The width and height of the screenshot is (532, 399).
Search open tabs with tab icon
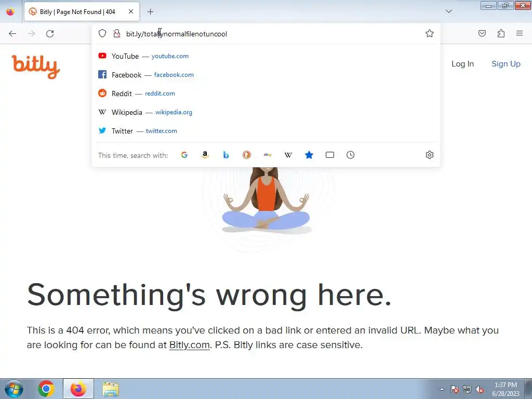330,155
